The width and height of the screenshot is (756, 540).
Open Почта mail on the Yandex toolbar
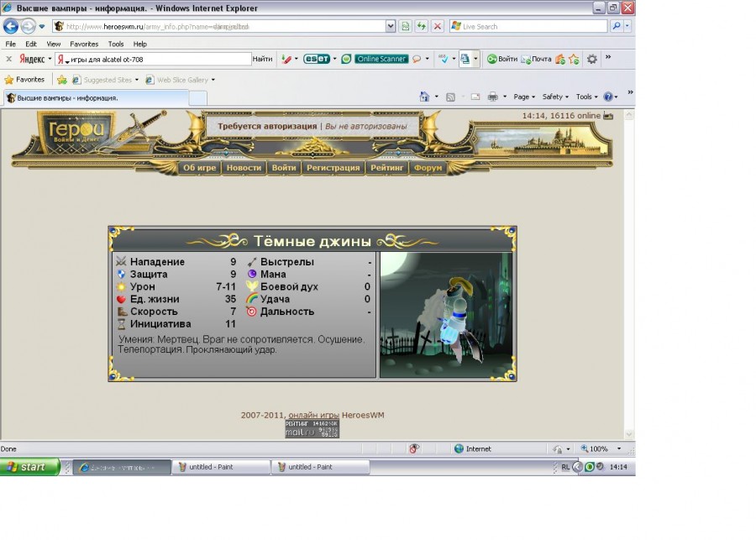click(x=536, y=59)
